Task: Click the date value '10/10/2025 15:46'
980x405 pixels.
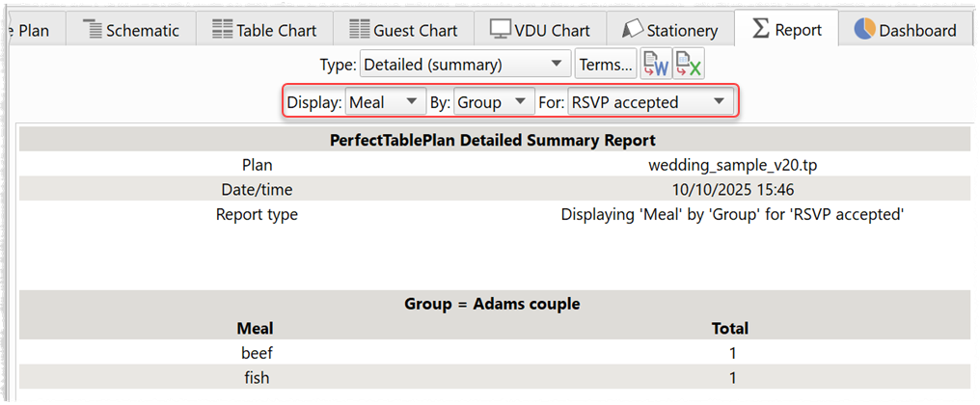Action: [x=732, y=189]
